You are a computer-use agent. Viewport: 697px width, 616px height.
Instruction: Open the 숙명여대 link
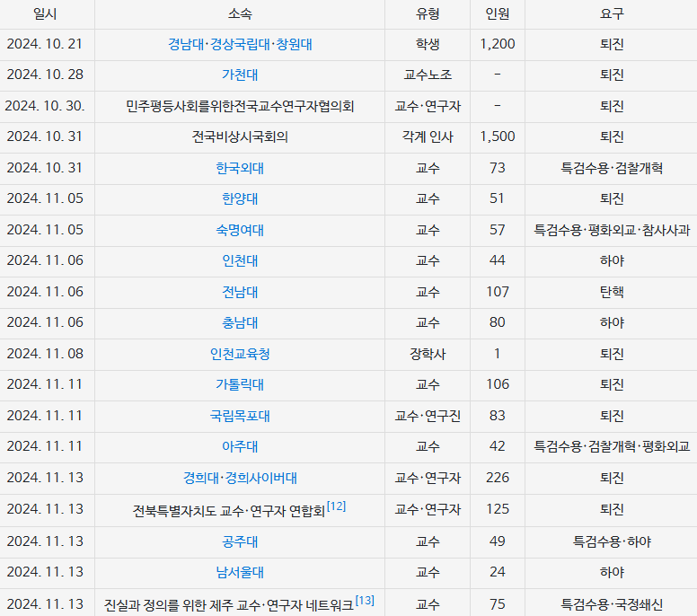coord(240,230)
